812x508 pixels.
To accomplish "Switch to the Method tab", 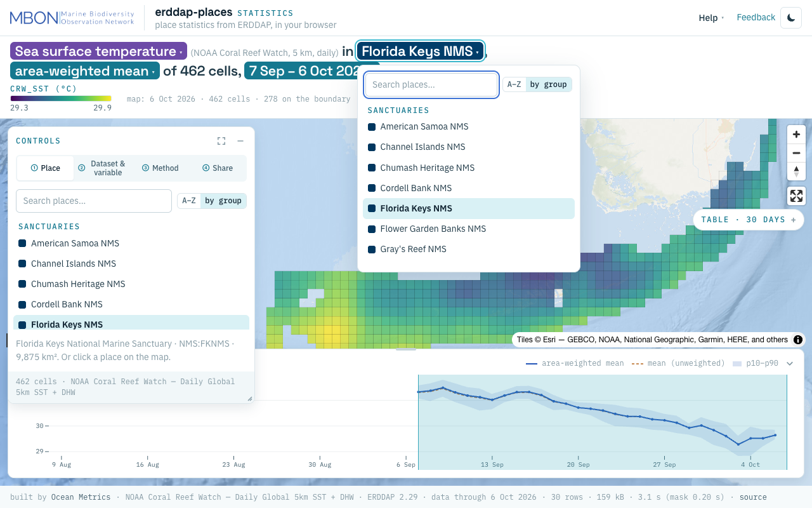I will [160, 168].
